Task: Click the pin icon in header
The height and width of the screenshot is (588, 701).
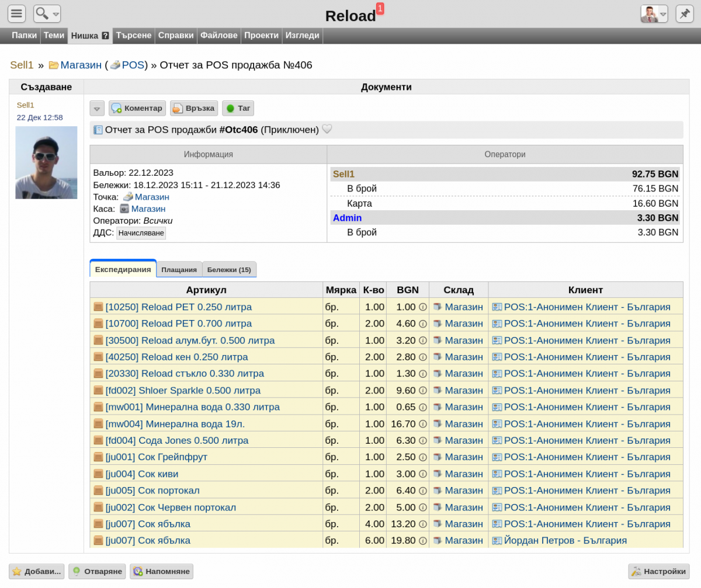Action: pos(684,13)
